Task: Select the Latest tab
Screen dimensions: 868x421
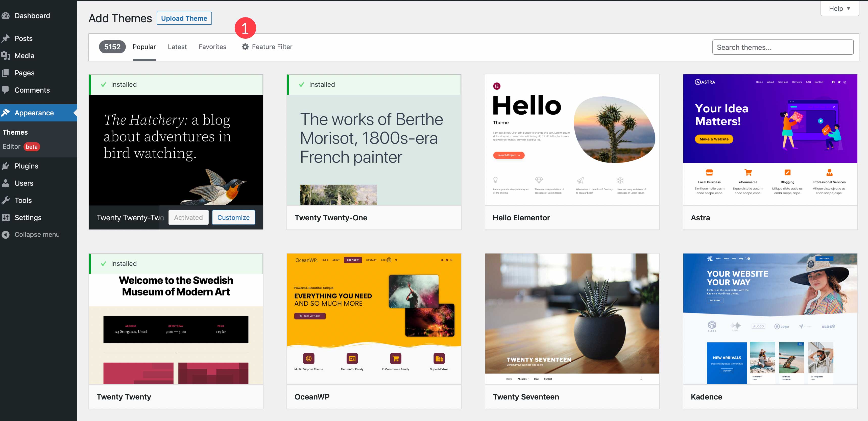Action: pyautogui.click(x=177, y=47)
